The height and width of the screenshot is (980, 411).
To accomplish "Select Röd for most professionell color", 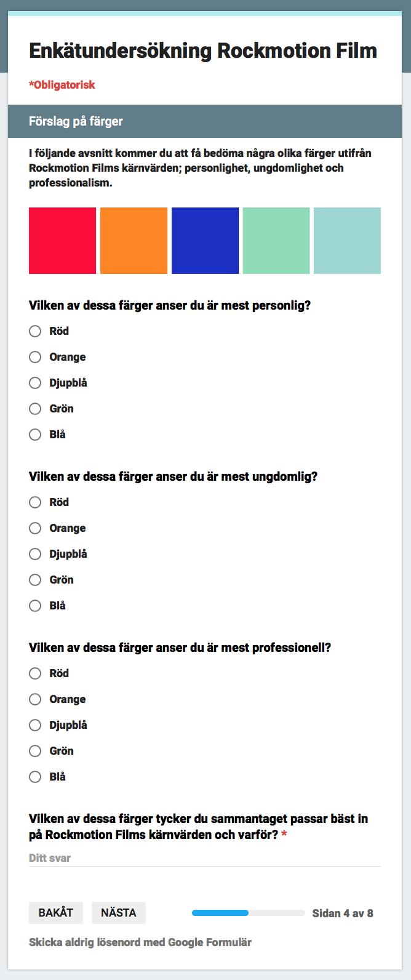I will click(35, 673).
